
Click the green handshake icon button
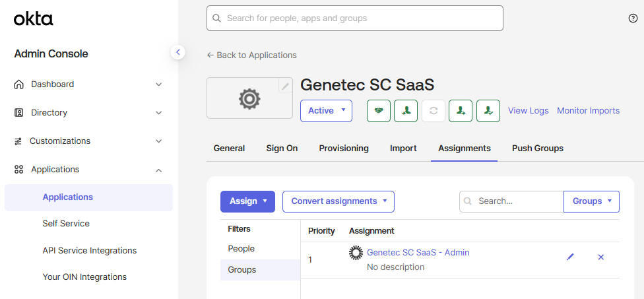[x=379, y=110]
